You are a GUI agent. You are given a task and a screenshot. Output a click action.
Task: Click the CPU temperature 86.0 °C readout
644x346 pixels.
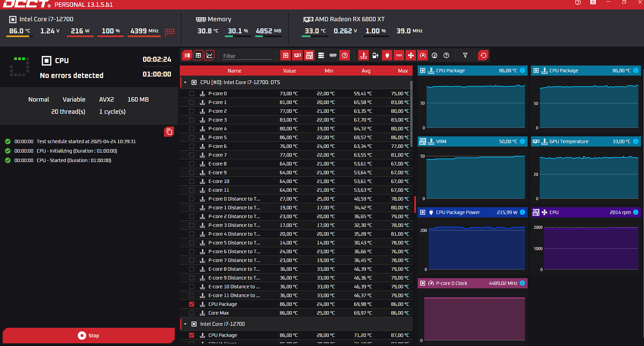[19, 31]
